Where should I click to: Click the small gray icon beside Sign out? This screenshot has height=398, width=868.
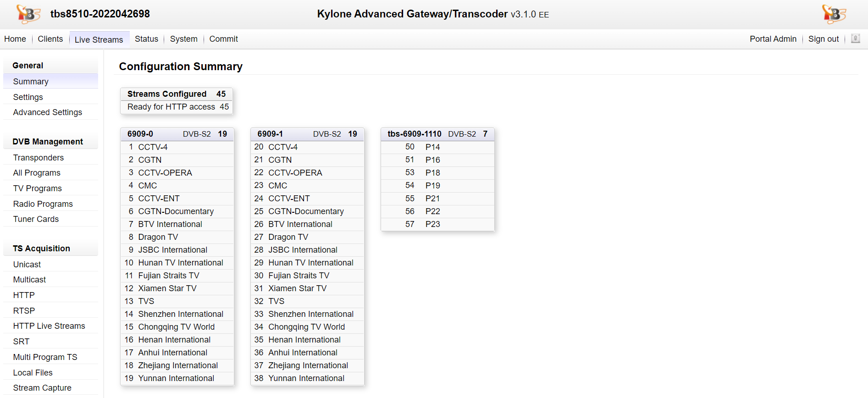click(855, 39)
